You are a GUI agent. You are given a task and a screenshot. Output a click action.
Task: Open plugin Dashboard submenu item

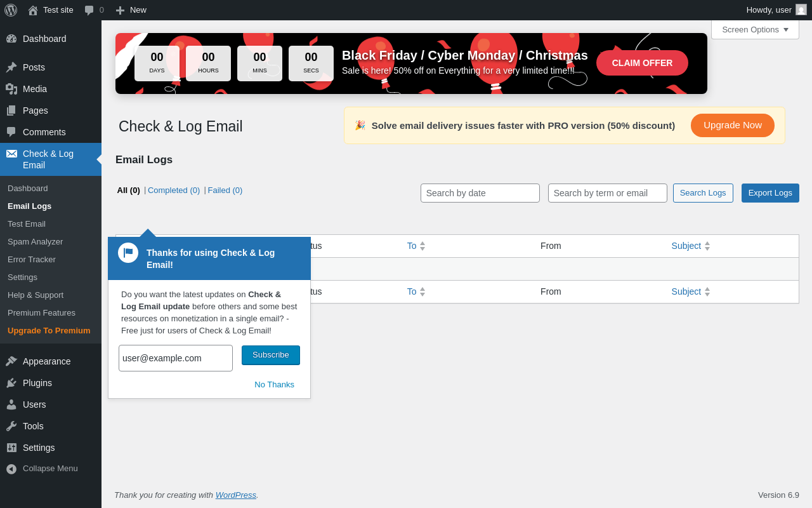click(28, 189)
